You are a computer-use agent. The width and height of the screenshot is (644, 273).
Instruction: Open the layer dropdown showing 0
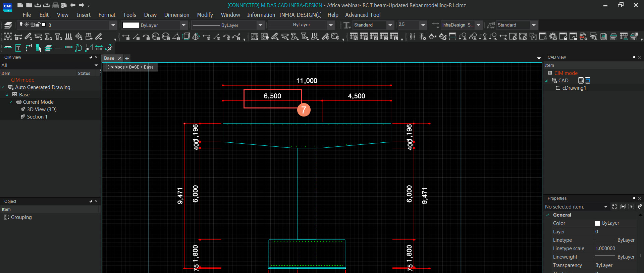(x=113, y=25)
